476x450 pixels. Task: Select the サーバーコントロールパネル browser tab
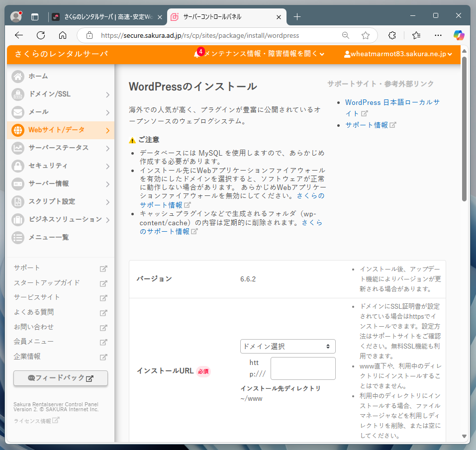click(x=227, y=17)
